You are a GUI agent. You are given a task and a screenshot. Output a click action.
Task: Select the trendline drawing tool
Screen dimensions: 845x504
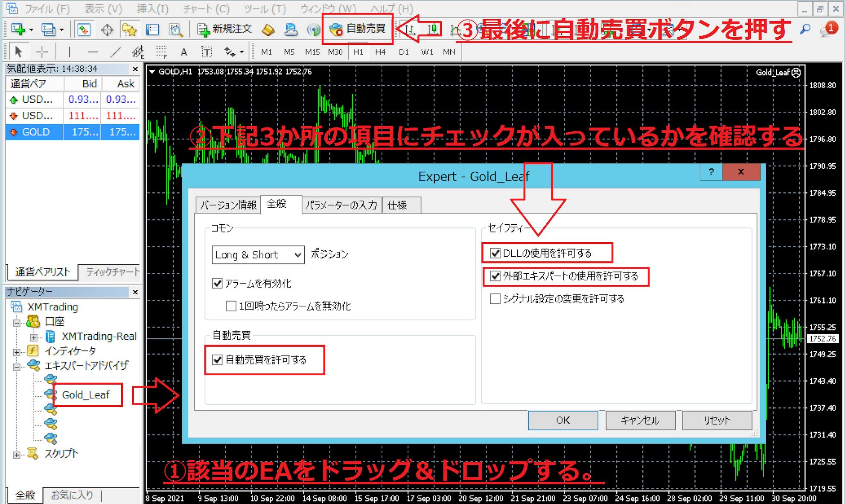coord(115,52)
